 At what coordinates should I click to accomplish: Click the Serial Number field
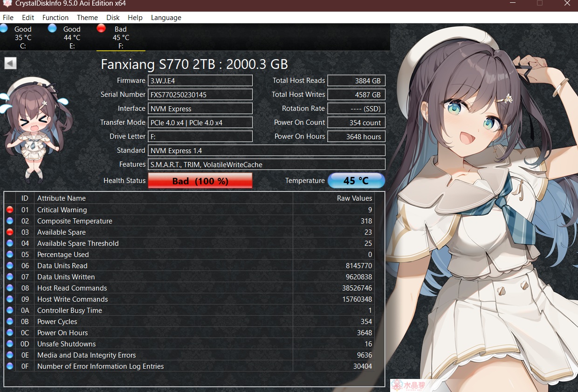click(x=200, y=95)
